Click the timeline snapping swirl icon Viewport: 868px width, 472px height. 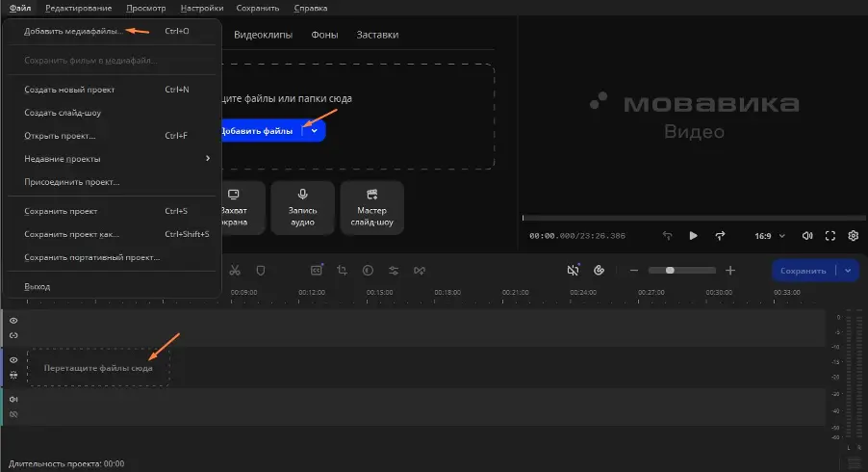point(599,270)
